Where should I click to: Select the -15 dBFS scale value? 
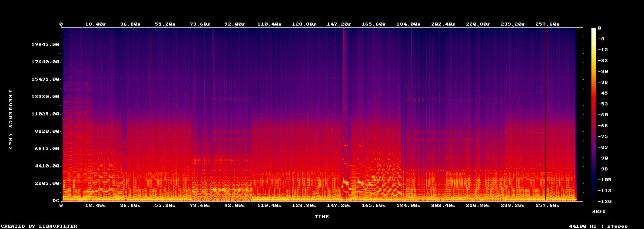[602, 49]
